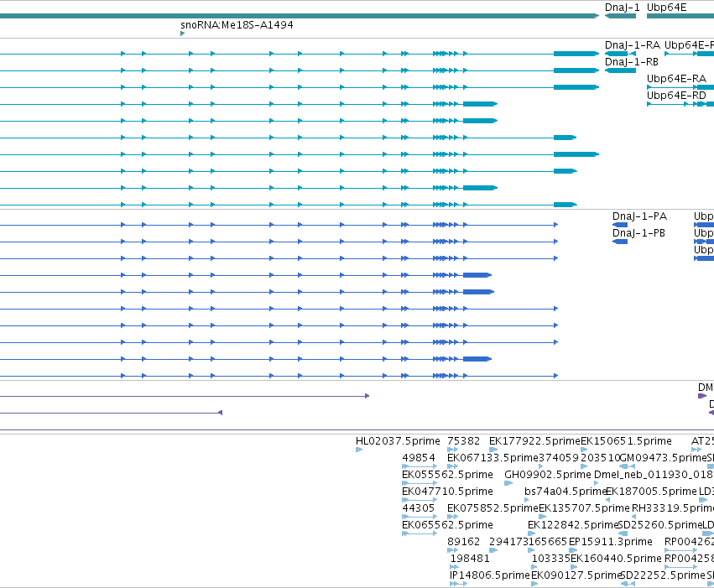Viewport: 714px width, 588px height.
Task: Click the bs74a04.5prime label
Action: coord(565,492)
